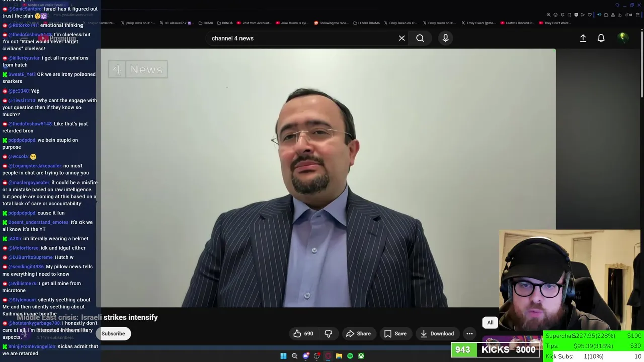Open the 'Emily Gwen (@the...' bookmark
The height and width of the screenshot is (362, 644).
click(478, 23)
